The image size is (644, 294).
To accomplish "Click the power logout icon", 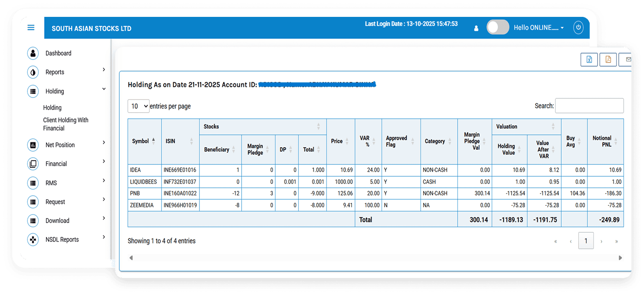I will (578, 28).
